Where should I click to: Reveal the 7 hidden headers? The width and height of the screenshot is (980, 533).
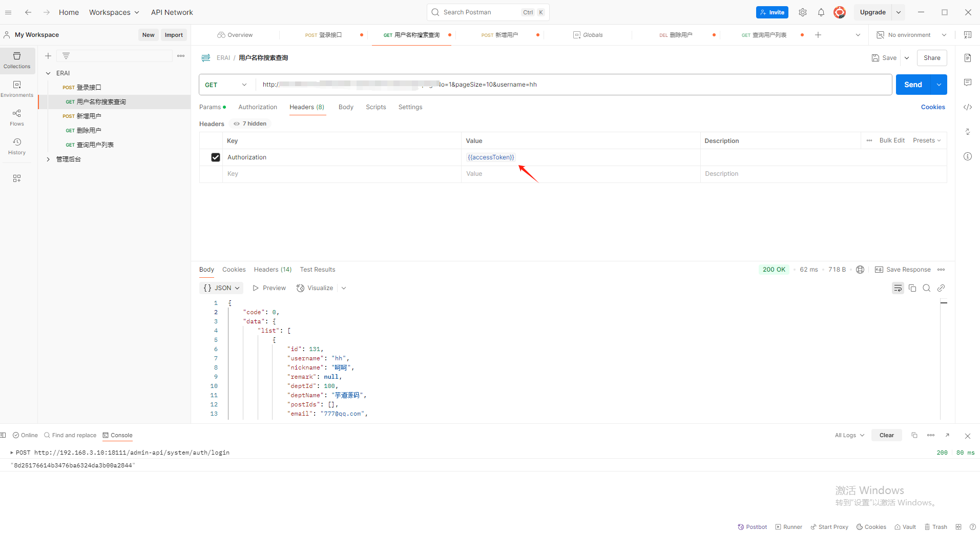coord(249,124)
